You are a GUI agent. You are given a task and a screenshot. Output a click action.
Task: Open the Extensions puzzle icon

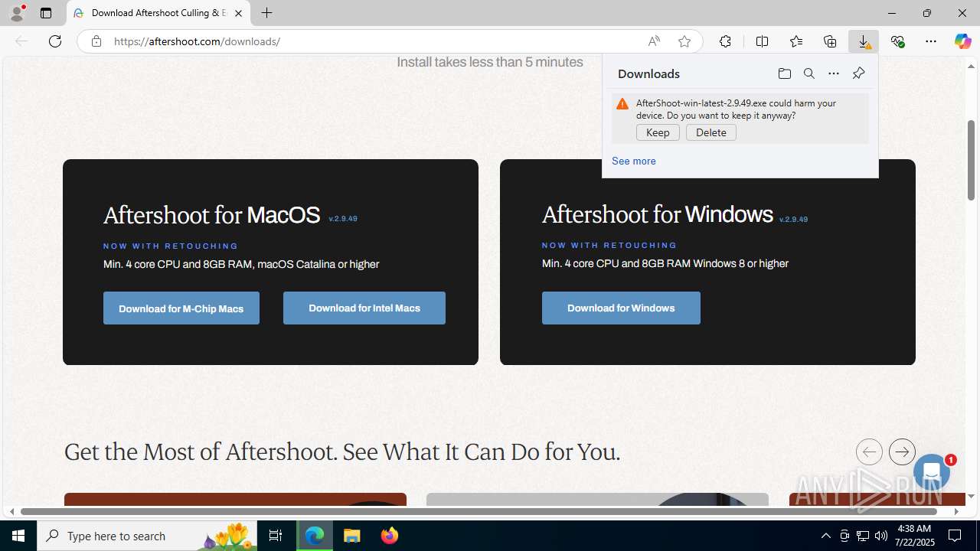(725, 41)
